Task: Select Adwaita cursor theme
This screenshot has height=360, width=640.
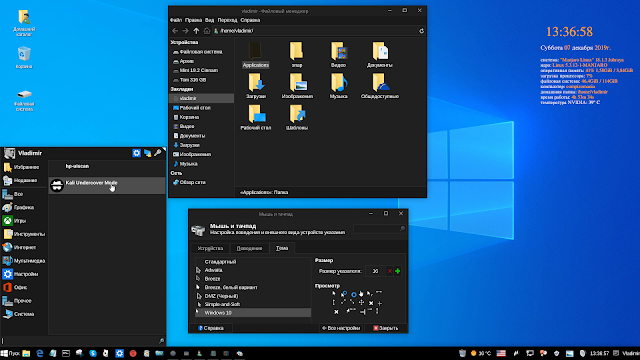Action: click(253, 270)
